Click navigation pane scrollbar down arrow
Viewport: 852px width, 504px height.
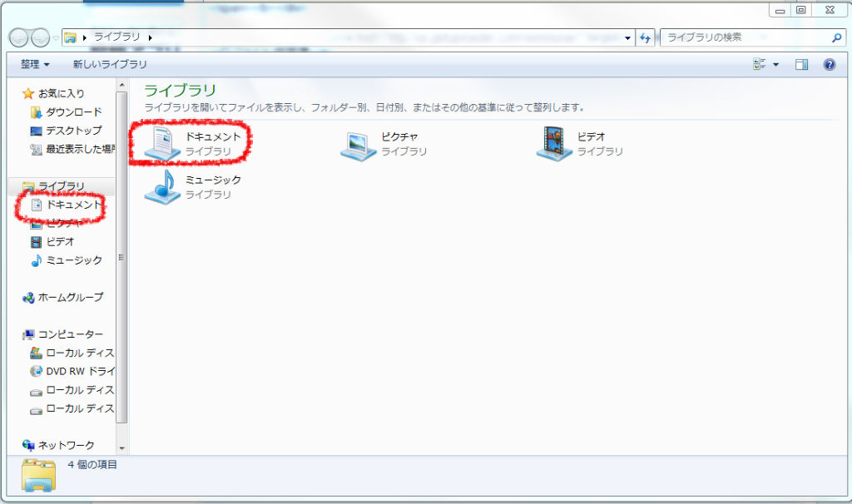tap(121, 448)
